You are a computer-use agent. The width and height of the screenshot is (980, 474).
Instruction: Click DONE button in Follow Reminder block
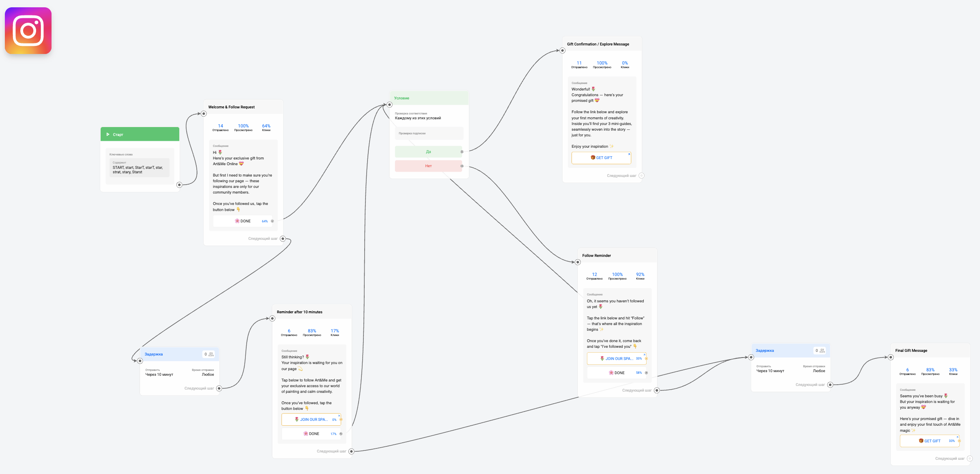click(617, 373)
